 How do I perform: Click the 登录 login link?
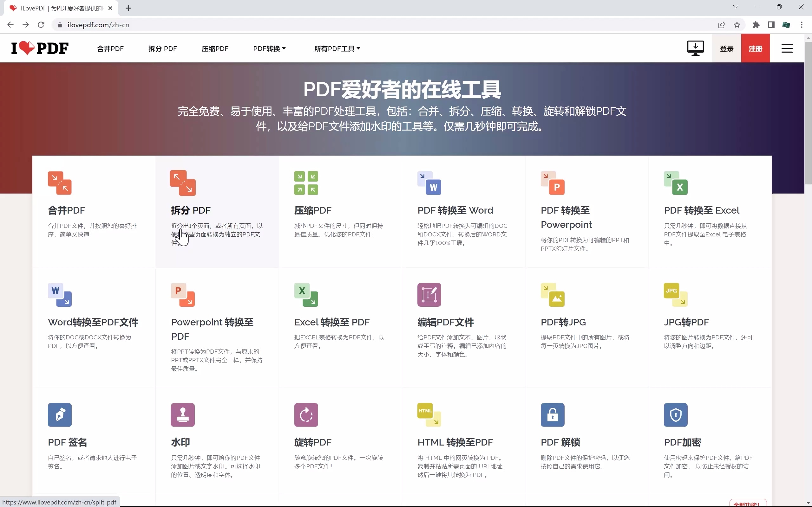tap(726, 48)
